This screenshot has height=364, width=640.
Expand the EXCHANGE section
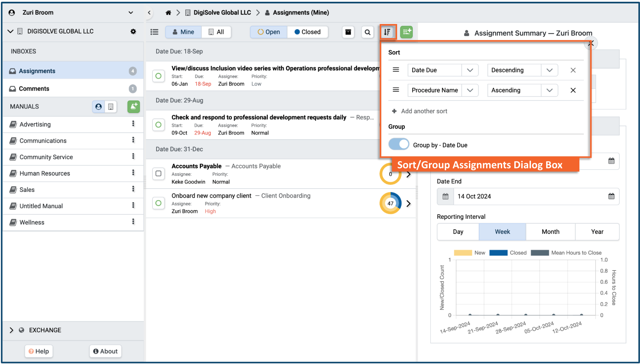[12, 330]
